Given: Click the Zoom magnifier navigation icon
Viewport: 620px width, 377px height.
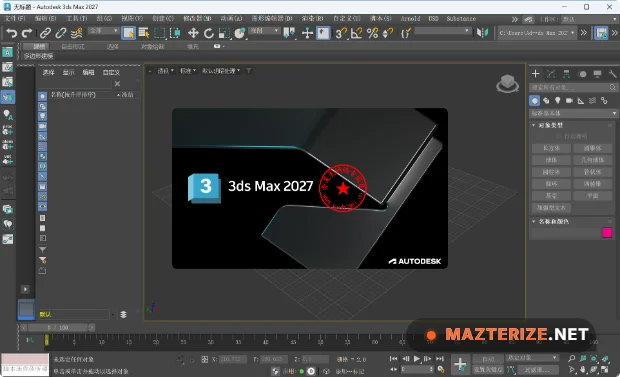Looking at the screenshot, I should click(571, 358).
